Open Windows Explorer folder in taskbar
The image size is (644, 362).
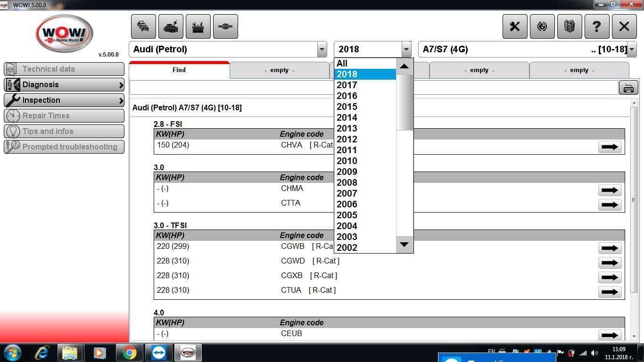(x=70, y=353)
